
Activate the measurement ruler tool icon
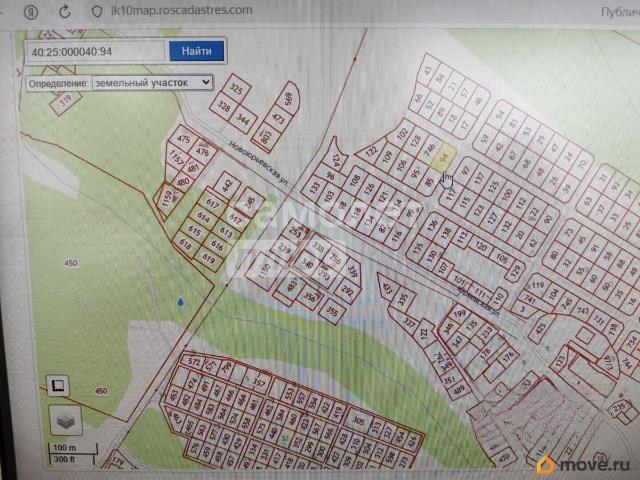pos(58,385)
